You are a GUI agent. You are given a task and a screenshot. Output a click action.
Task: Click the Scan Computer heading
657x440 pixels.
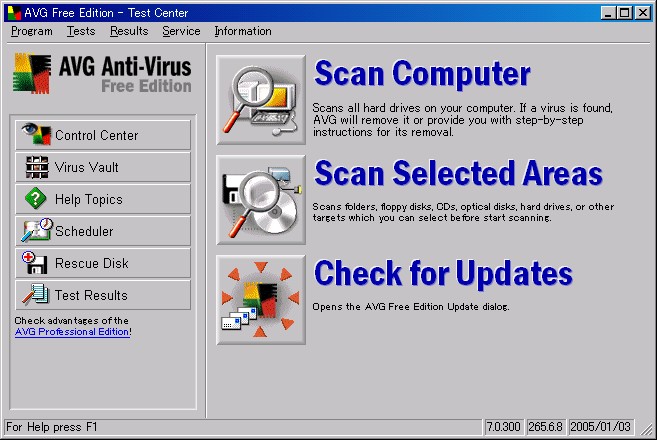point(422,74)
